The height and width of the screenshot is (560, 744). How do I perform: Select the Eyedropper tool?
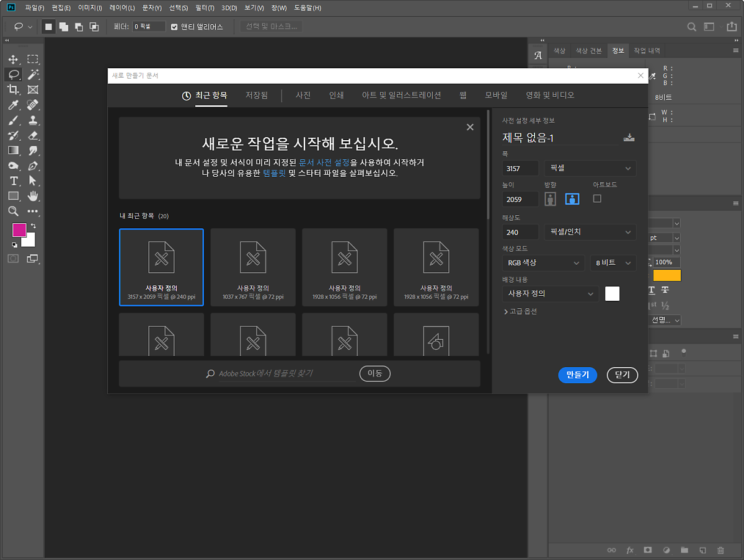pyautogui.click(x=13, y=105)
